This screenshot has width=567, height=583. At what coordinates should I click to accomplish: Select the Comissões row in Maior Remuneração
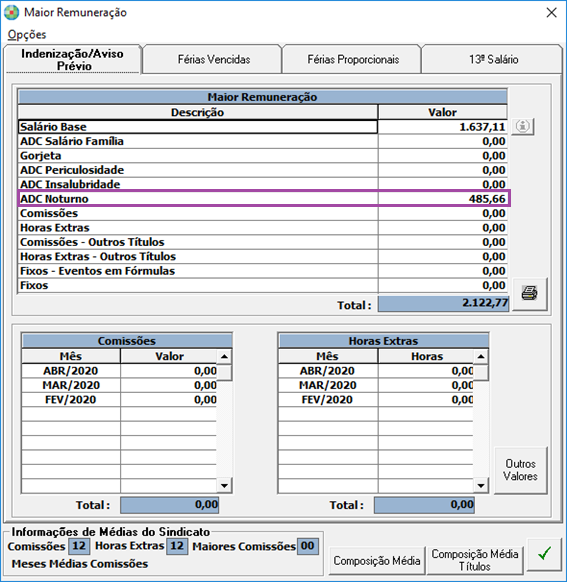click(x=262, y=213)
